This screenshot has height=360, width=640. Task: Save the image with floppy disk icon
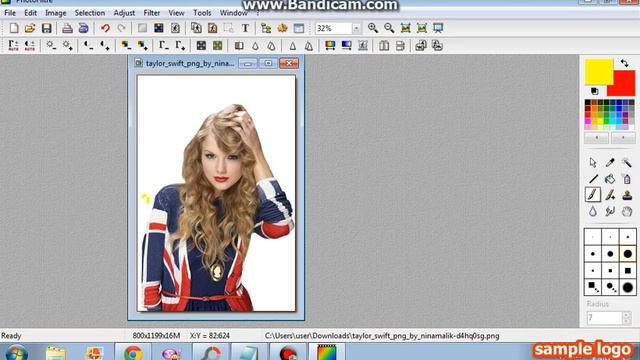(x=47, y=28)
